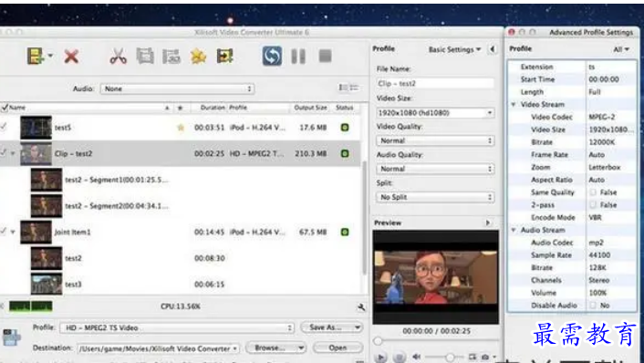Take a snapshot with the camera icon
Viewport: 644px width, 363px height.
coord(485,357)
